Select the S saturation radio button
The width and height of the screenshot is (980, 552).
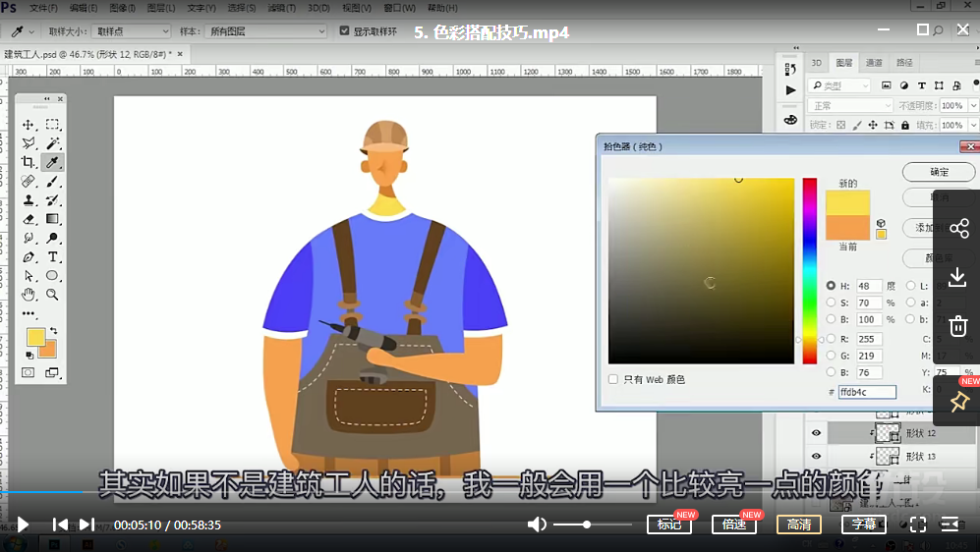tap(831, 303)
